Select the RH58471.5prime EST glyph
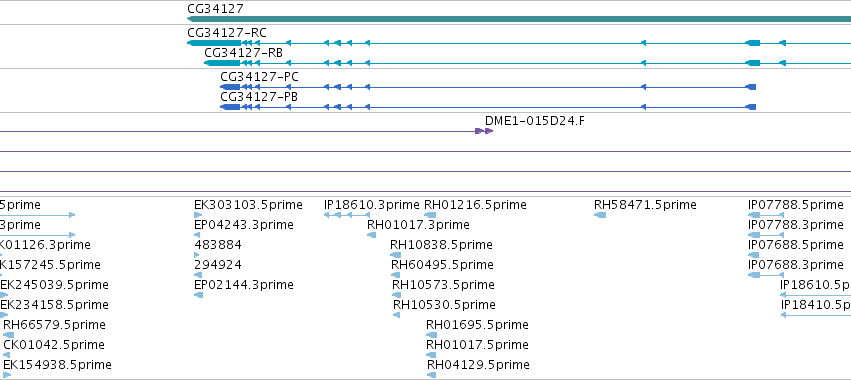The image size is (851, 380). [600, 215]
